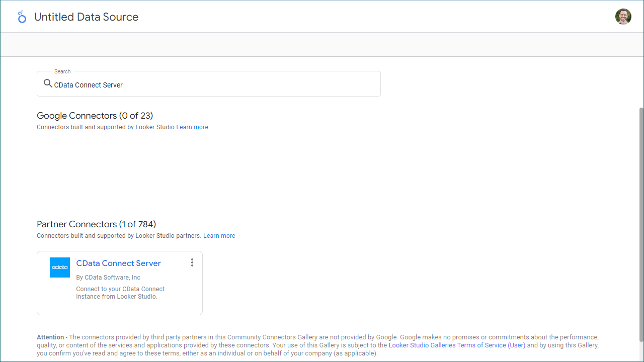Screen dimensions: 644x362
Task: Click the page vertical scrollbar
Action: tap(640, 225)
